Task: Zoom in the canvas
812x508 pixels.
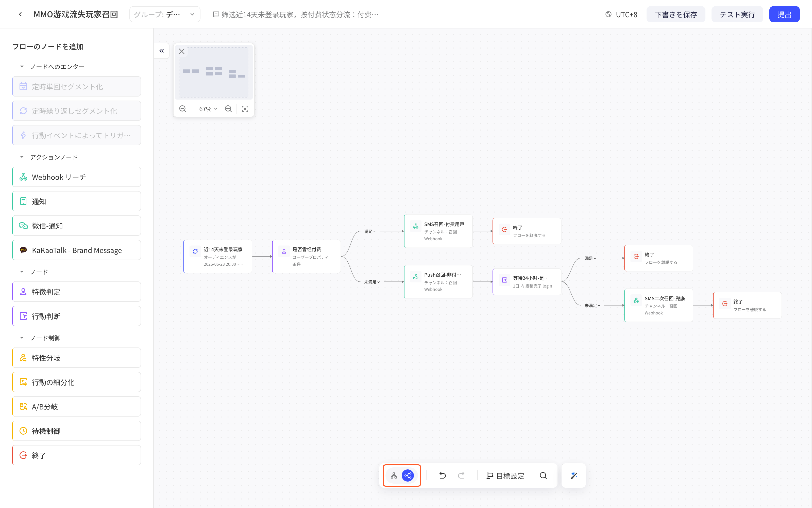Action: point(228,109)
